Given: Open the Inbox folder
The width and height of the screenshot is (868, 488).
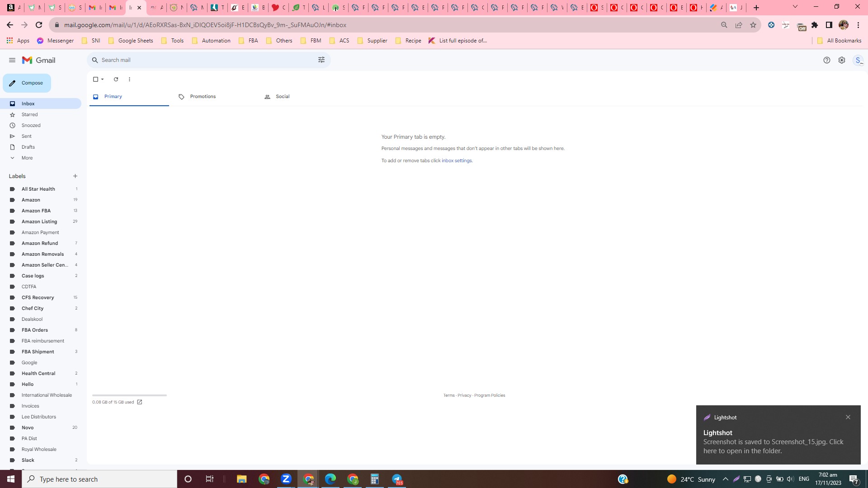Looking at the screenshot, I should pos(41,103).
